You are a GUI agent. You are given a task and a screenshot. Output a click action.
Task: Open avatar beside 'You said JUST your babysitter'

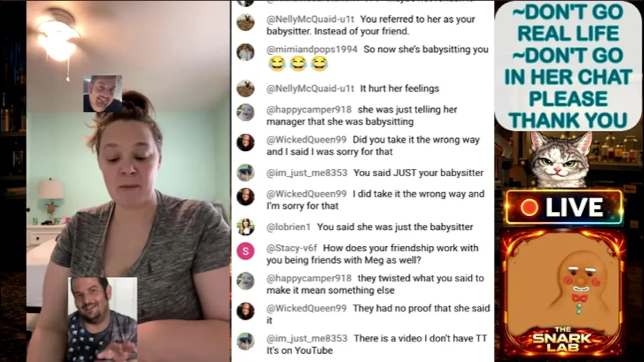point(246,172)
